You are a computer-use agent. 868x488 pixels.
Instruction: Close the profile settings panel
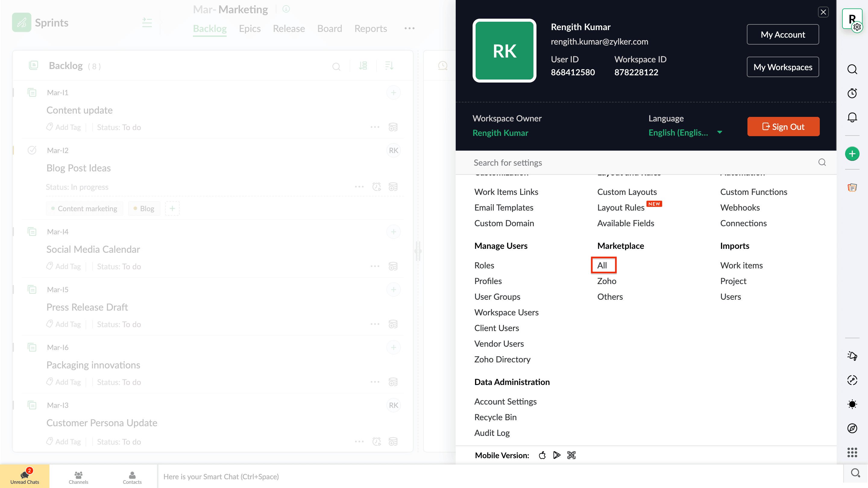823,12
